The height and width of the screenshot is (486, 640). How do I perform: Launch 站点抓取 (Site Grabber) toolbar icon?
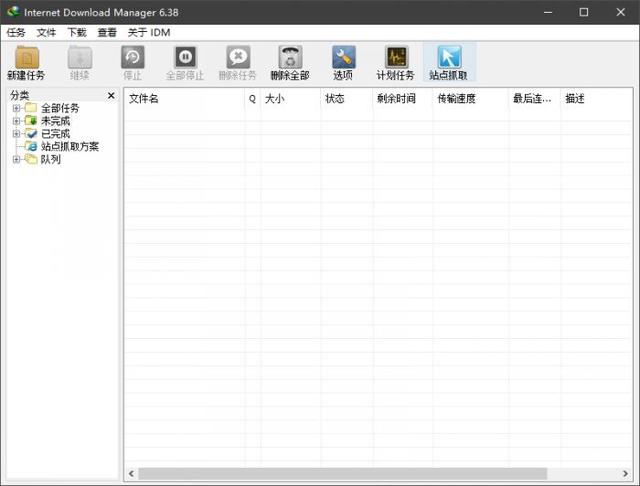pos(448,58)
